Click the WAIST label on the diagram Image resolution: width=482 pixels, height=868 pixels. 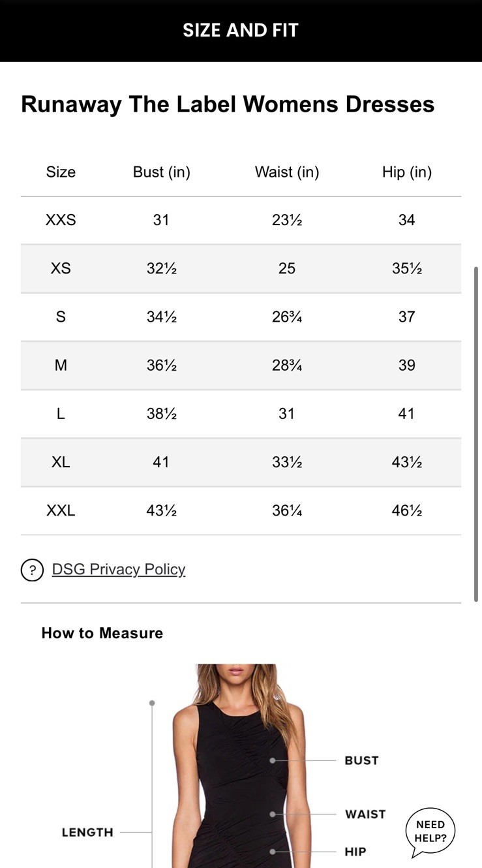[365, 814]
